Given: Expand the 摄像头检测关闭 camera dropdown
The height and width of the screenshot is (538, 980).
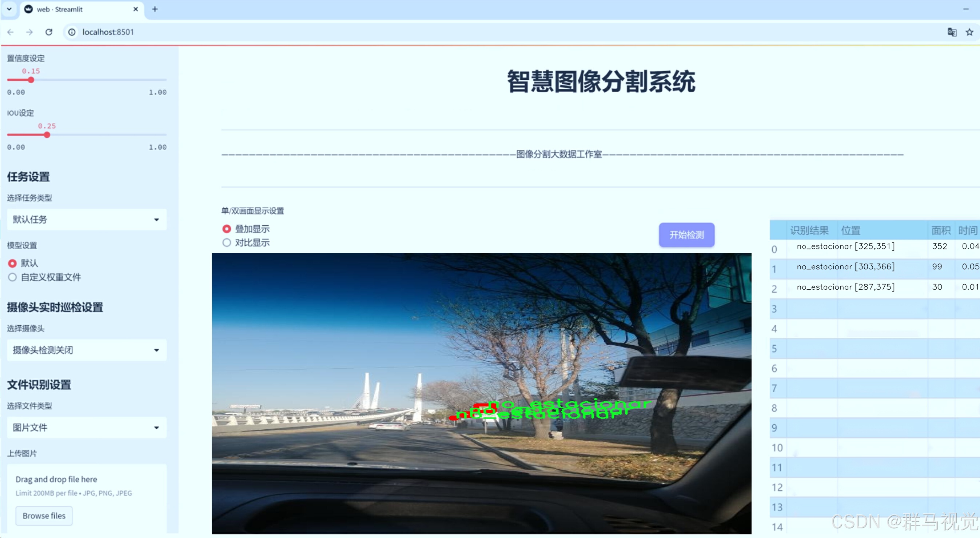Looking at the screenshot, I should coord(87,350).
